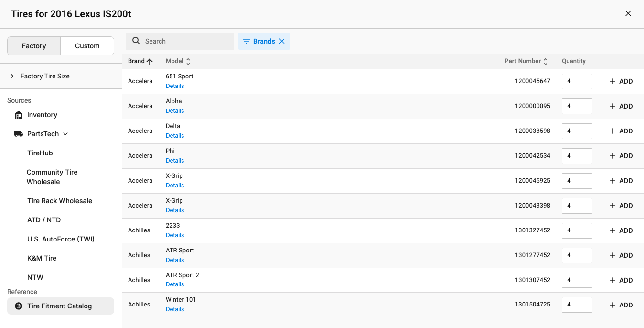The image size is (644, 328).
Task: Edit quantity for Achilles ATR Sport
Action: [x=577, y=255]
